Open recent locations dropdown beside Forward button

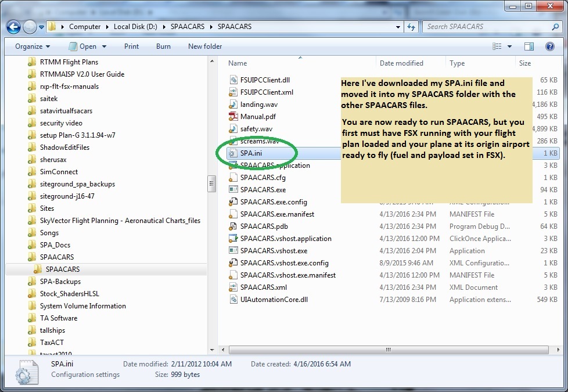tap(41, 27)
